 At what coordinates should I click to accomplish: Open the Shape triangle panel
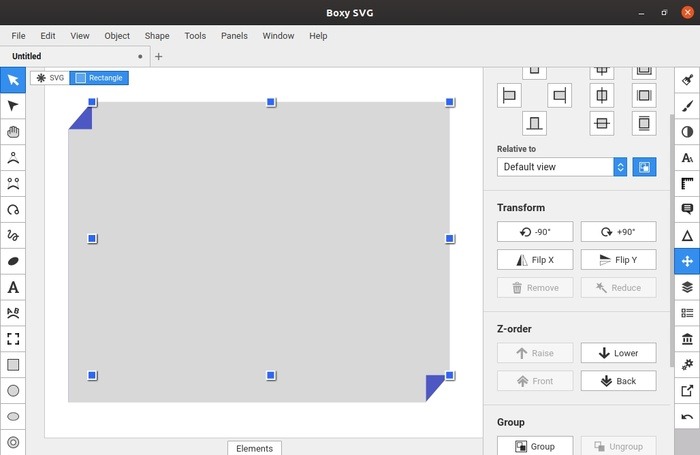[687, 235]
